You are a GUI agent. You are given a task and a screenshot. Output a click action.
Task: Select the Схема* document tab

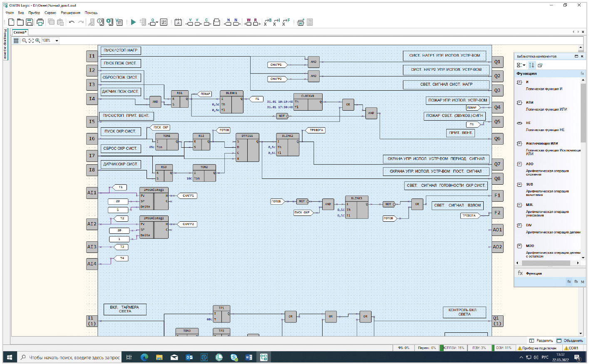point(20,32)
